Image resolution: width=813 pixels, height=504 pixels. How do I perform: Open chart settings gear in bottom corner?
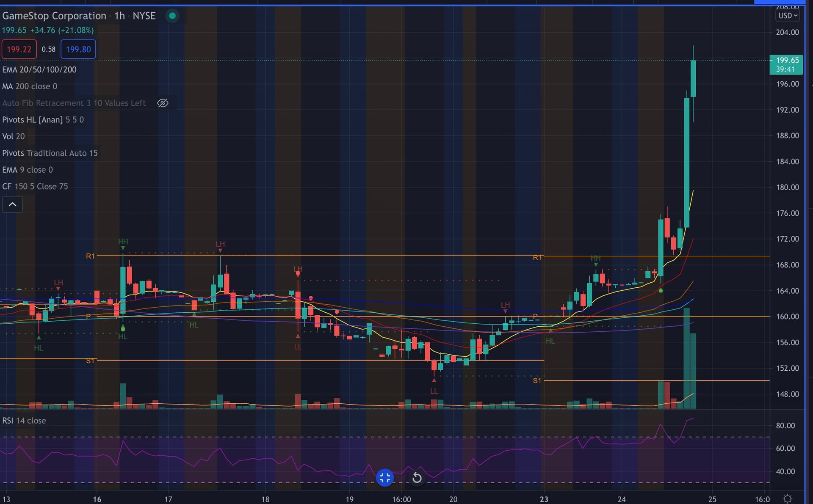pyautogui.click(x=787, y=499)
